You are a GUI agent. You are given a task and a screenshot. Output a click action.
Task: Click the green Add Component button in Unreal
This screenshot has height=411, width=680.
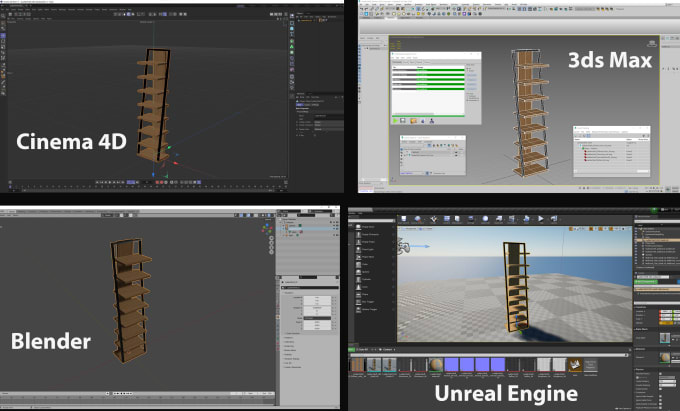click(646, 282)
